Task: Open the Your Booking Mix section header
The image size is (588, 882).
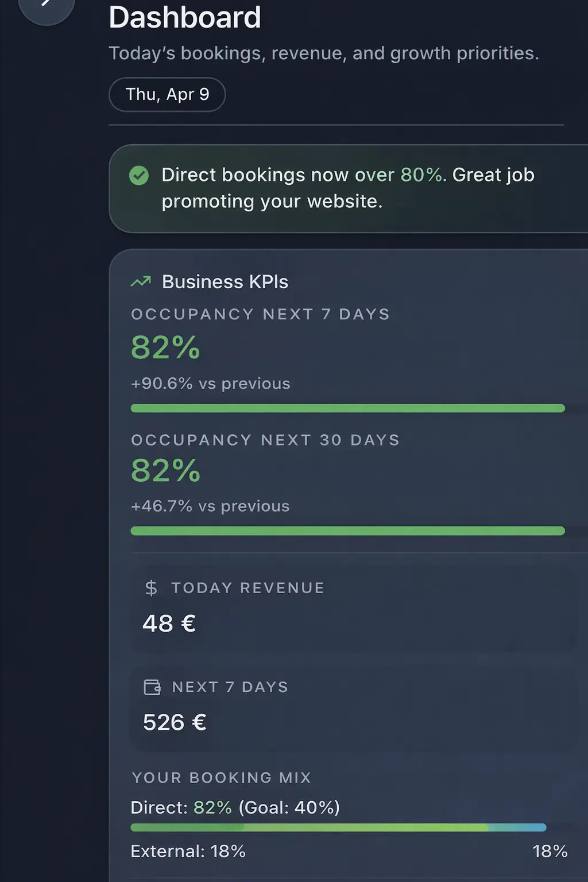Action: coord(221,778)
